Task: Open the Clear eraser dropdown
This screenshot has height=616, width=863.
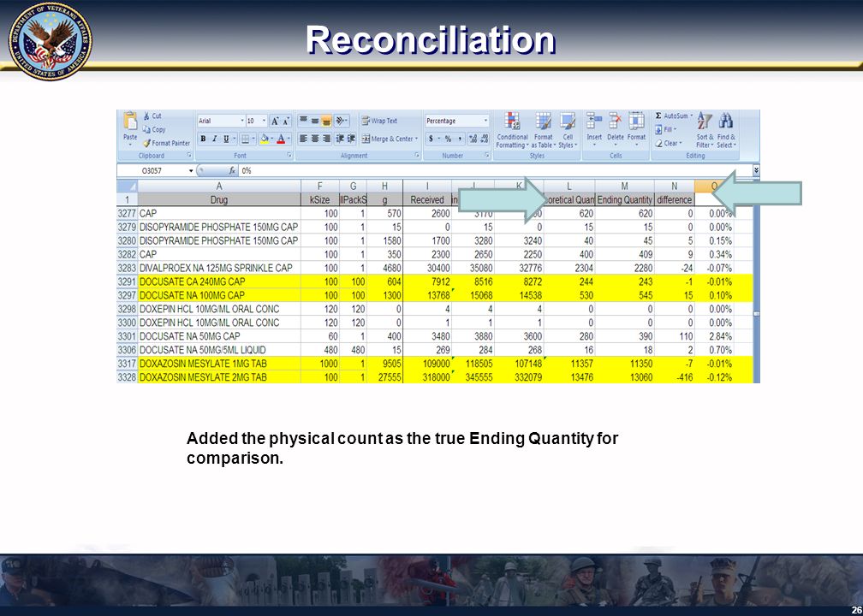Action: (668, 144)
